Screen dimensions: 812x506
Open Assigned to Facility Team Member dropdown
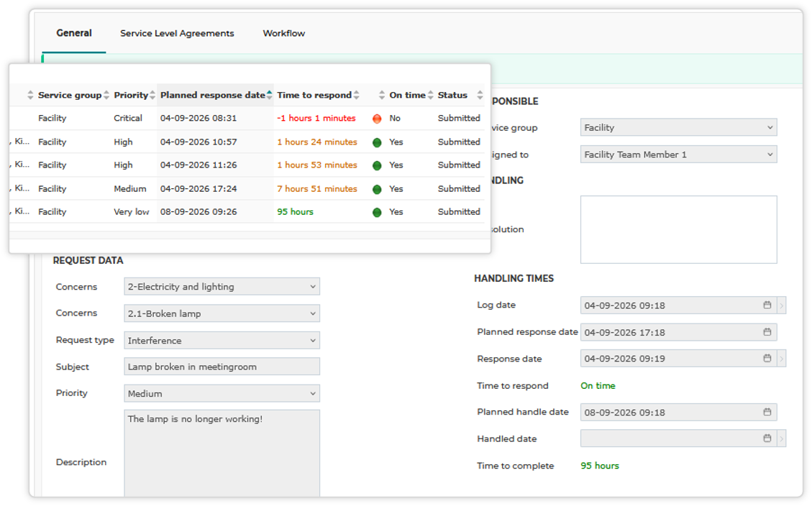[x=678, y=155]
